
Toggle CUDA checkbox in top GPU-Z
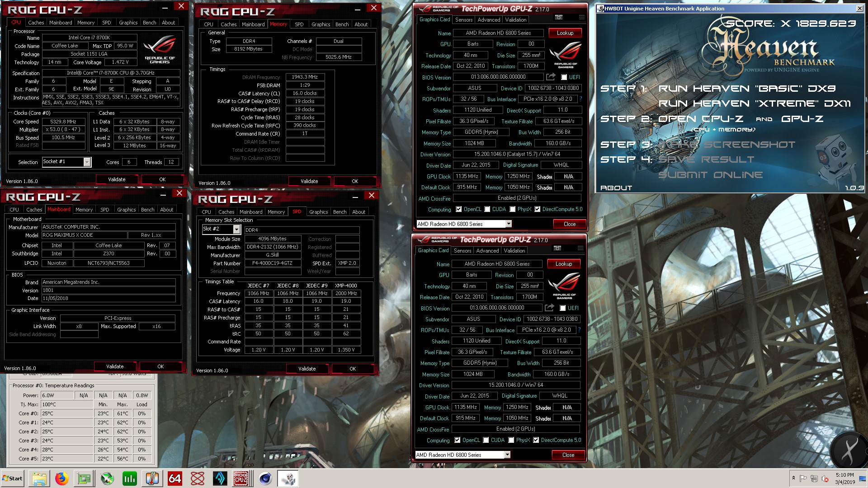pos(487,209)
